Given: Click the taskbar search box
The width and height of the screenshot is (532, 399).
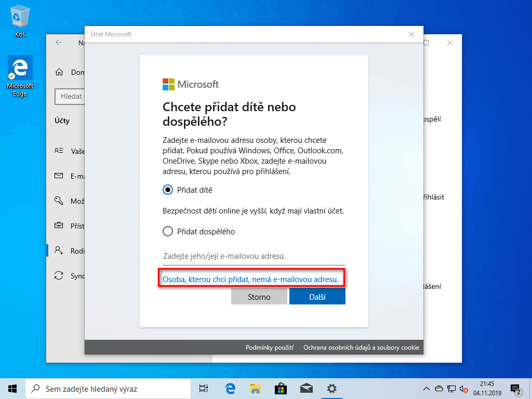Looking at the screenshot, I should (109, 388).
